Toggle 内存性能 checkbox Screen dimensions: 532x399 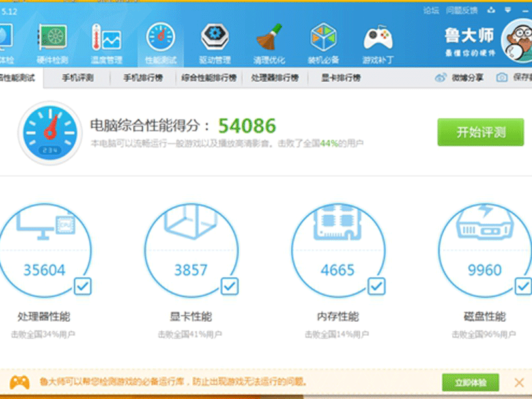[x=376, y=287]
